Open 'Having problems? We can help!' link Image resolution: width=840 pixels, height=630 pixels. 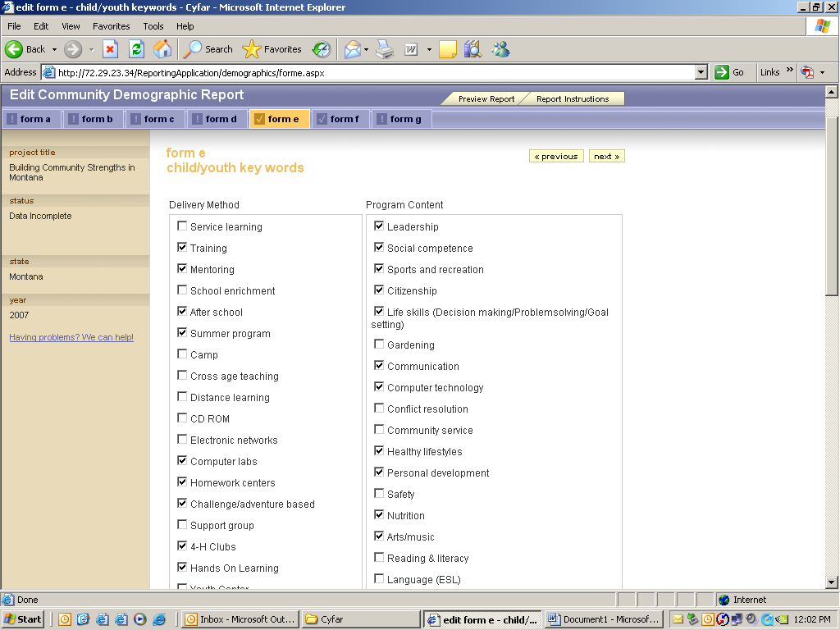tap(71, 337)
